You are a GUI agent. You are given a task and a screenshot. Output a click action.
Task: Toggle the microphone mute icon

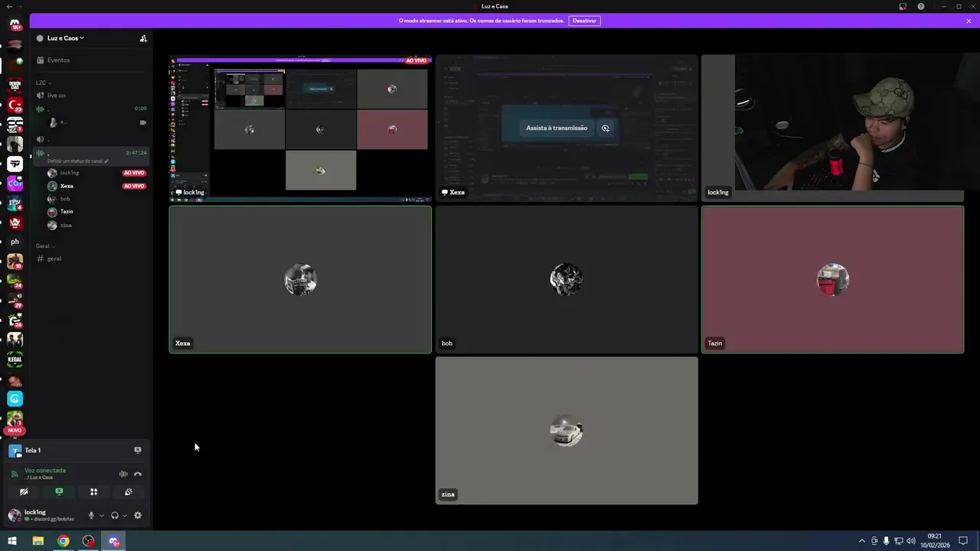point(91,515)
